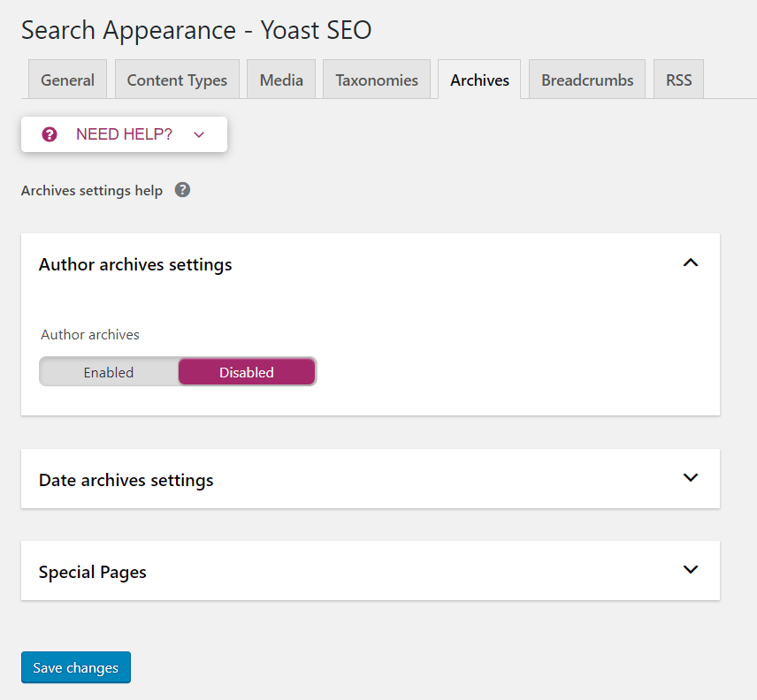Switch to the General tab
Image resolution: width=757 pixels, height=700 pixels.
click(67, 80)
